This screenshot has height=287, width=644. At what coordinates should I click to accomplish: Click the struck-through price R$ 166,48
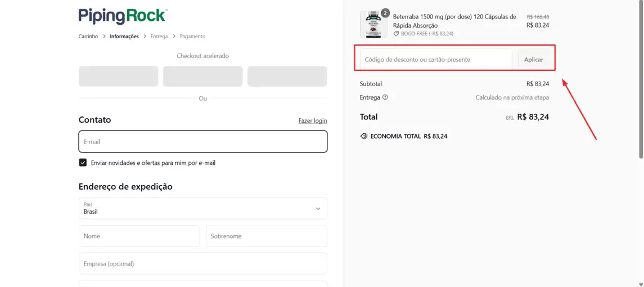(538, 17)
